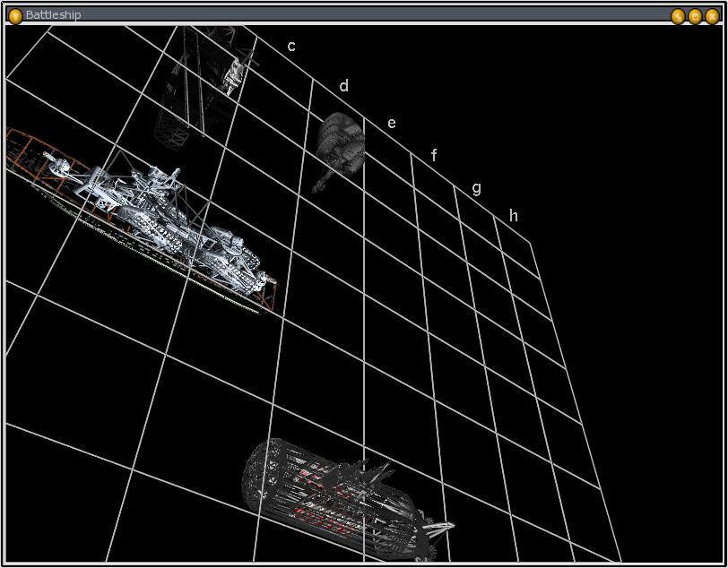Select column label "f"

click(434, 155)
